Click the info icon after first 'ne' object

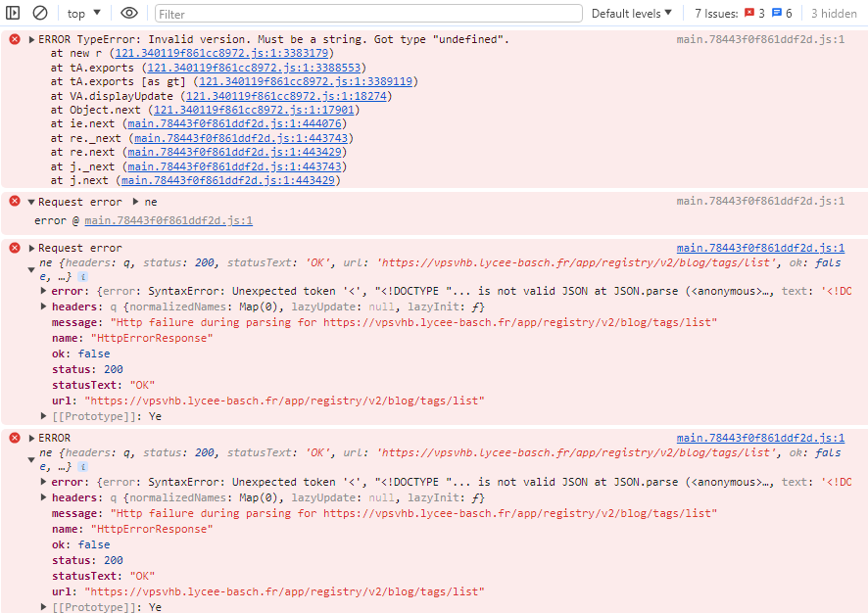82,277
